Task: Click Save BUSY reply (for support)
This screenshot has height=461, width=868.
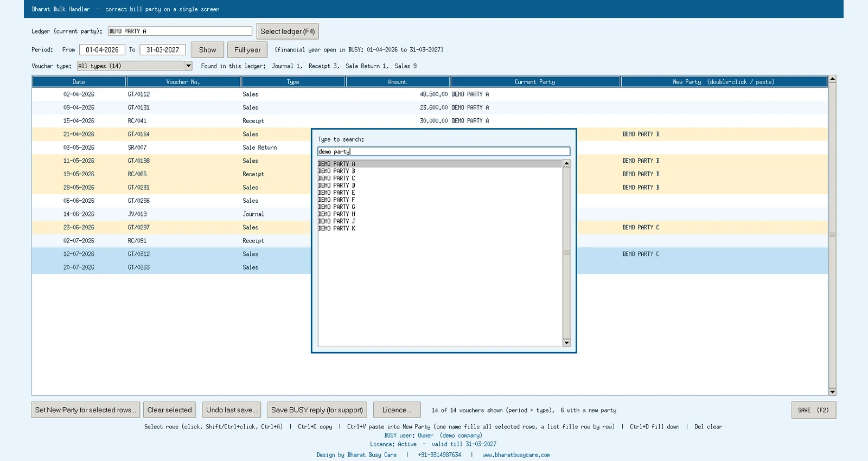Action: [317, 410]
